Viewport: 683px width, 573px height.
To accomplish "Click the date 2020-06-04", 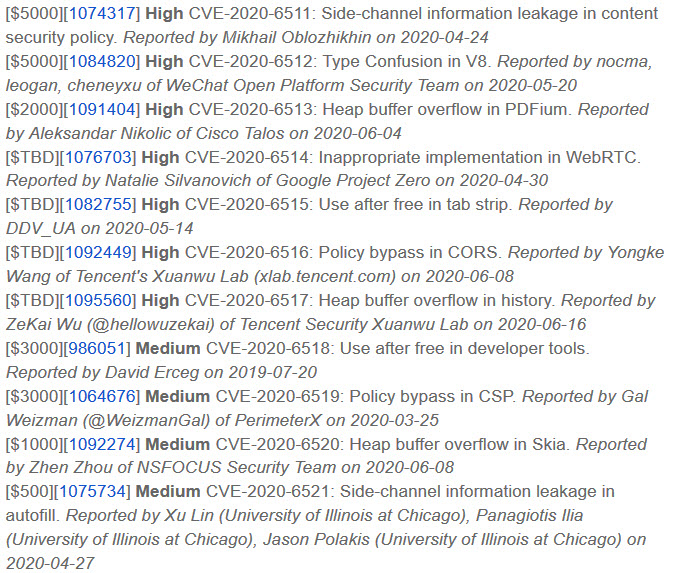I will pyautogui.click(x=357, y=133).
